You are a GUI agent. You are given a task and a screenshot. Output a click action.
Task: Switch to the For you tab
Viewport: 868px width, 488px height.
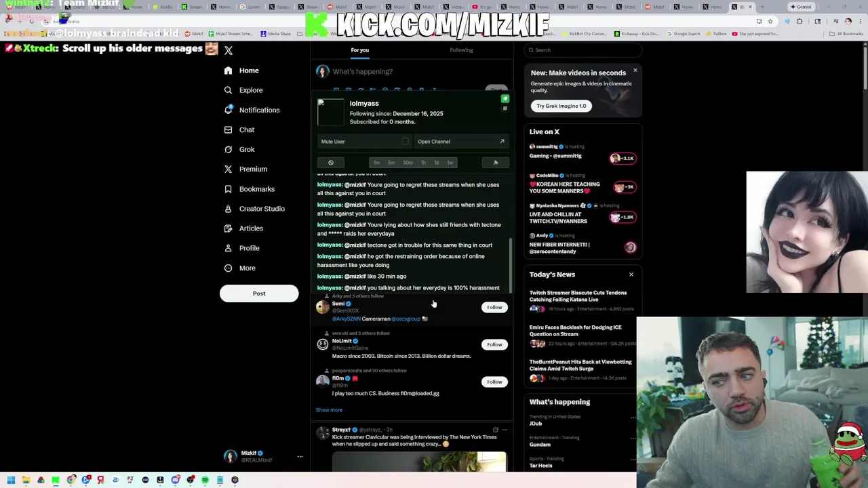click(x=360, y=50)
